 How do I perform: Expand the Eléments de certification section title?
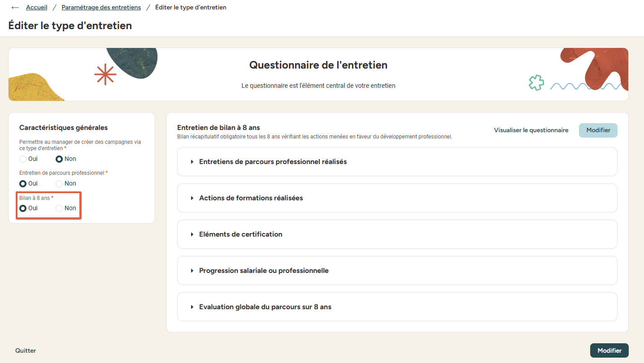240,234
